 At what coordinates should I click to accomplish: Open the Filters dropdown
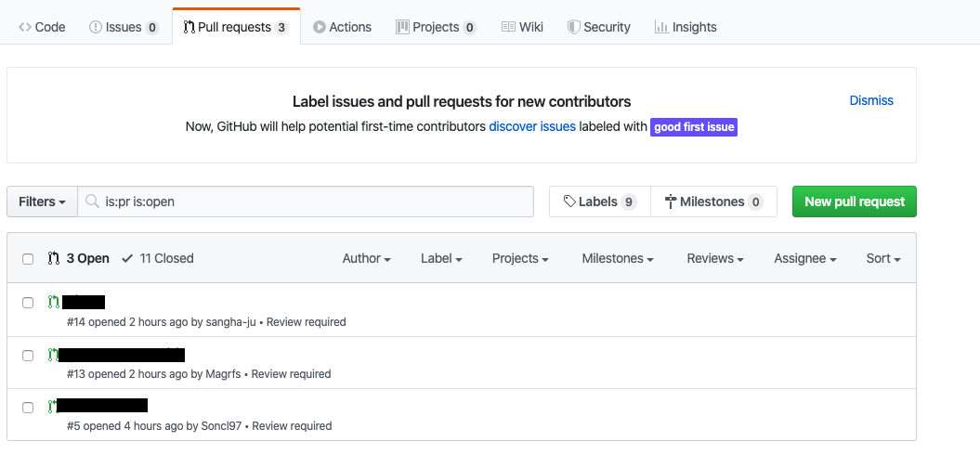42,201
